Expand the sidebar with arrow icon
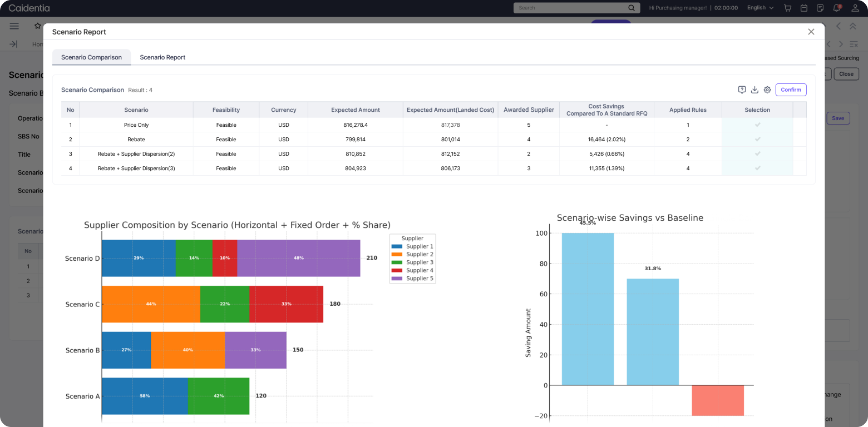The width and height of the screenshot is (868, 427). pyautogui.click(x=14, y=44)
